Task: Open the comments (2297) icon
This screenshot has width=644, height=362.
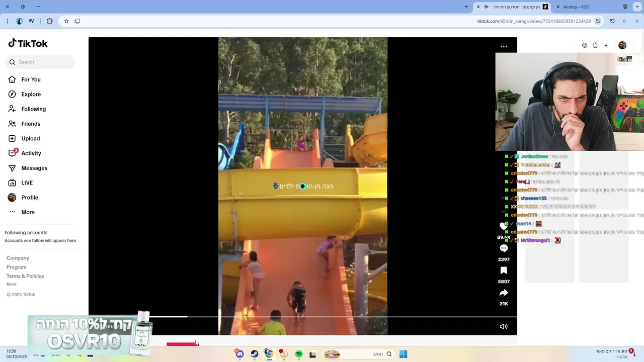Action: tap(504, 248)
